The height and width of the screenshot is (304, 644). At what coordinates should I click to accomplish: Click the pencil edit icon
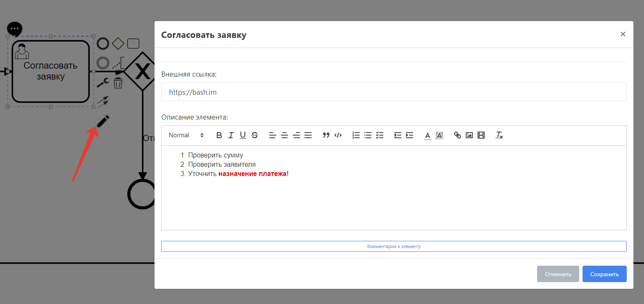point(103,121)
